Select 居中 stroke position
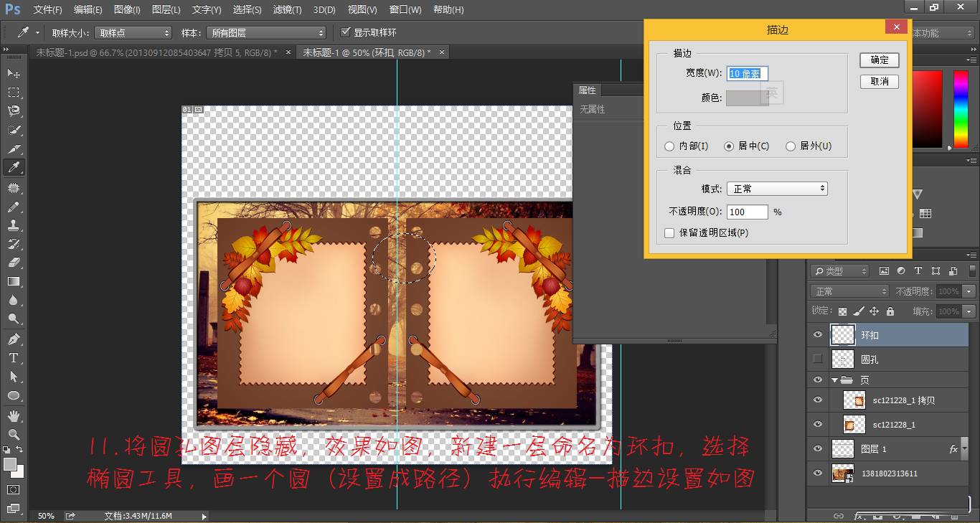 point(729,146)
